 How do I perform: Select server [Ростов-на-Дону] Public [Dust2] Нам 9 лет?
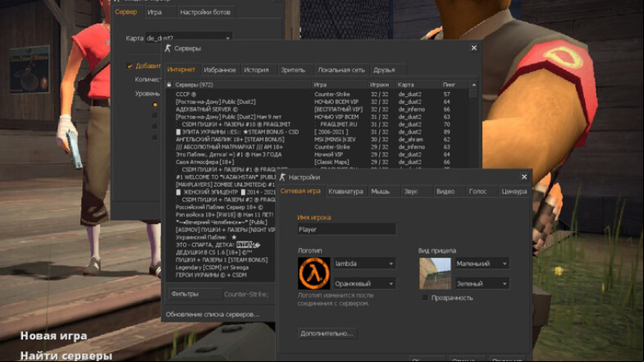click(x=316, y=117)
